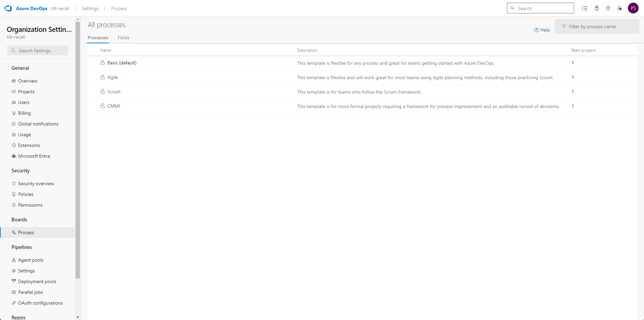Expand the Microsoft Entra section
The width and height of the screenshot is (644, 320).
(x=34, y=156)
